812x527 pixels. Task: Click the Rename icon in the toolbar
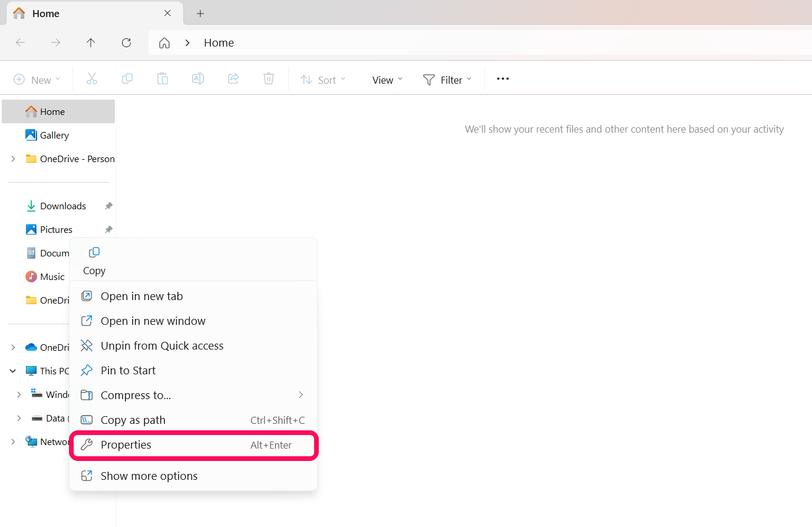pyautogui.click(x=198, y=79)
